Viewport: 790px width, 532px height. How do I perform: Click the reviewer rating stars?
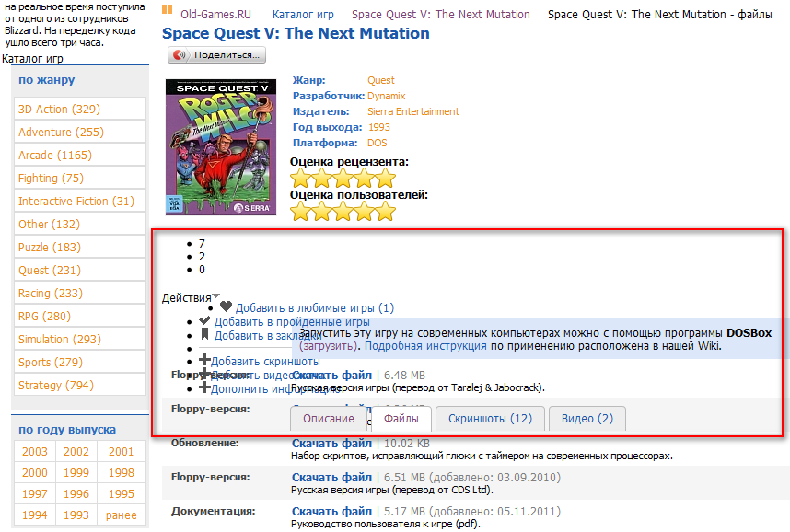click(x=343, y=179)
